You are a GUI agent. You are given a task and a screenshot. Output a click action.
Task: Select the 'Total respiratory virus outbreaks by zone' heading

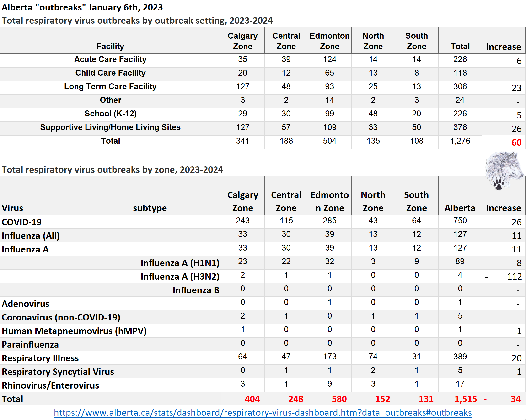pos(112,170)
